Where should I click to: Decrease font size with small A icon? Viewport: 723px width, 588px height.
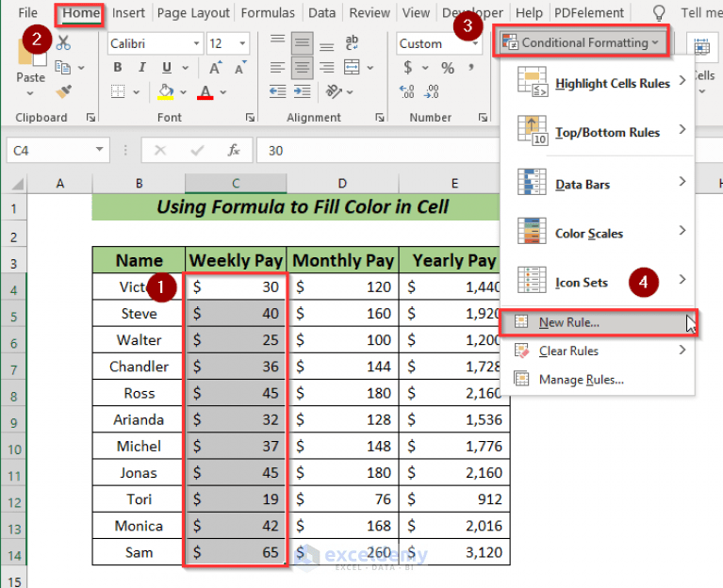coord(239,68)
